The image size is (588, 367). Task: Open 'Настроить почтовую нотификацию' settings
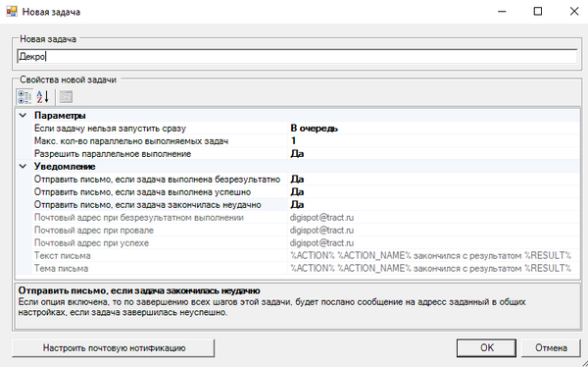tap(114, 347)
